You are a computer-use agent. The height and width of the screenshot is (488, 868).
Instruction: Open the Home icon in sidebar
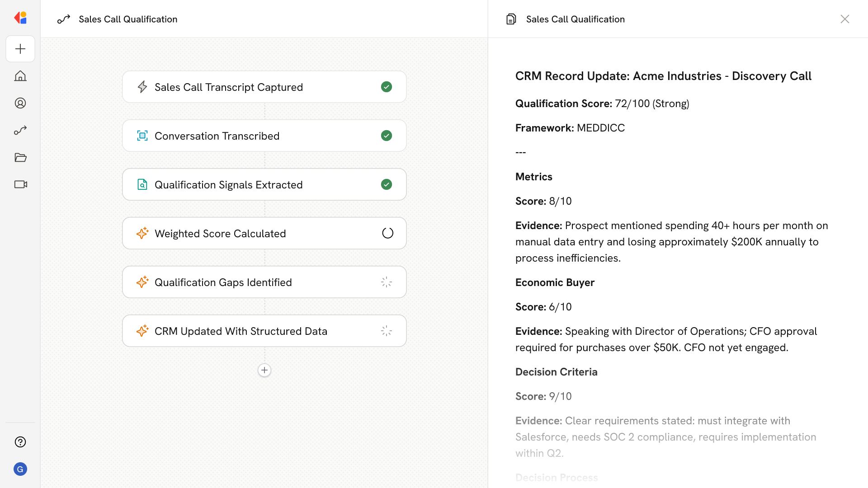tap(20, 76)
